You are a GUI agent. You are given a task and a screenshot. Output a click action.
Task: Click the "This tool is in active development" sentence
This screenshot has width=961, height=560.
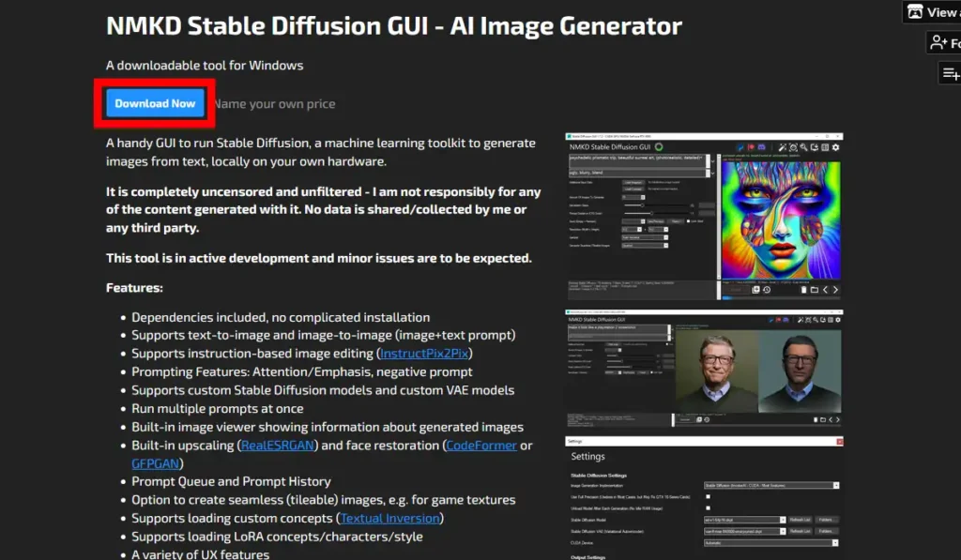click(319, 258)
